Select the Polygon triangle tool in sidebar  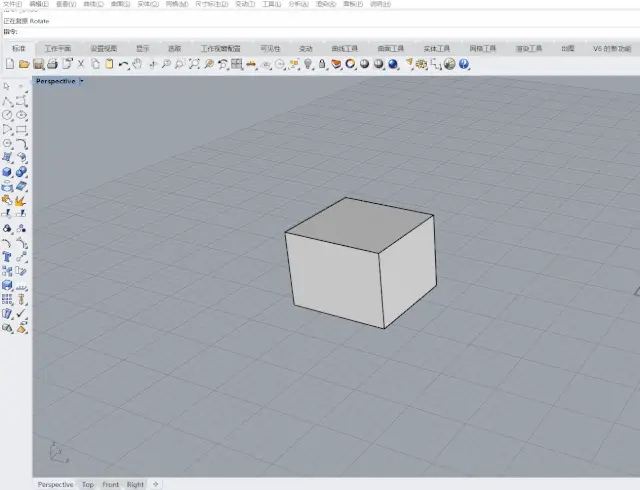[x=7, y=129]
